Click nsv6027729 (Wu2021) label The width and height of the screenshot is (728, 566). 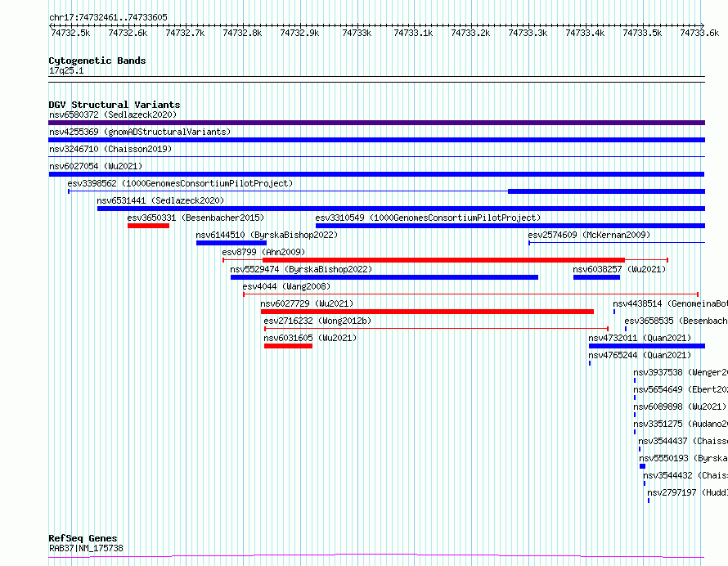click(307, 303)
